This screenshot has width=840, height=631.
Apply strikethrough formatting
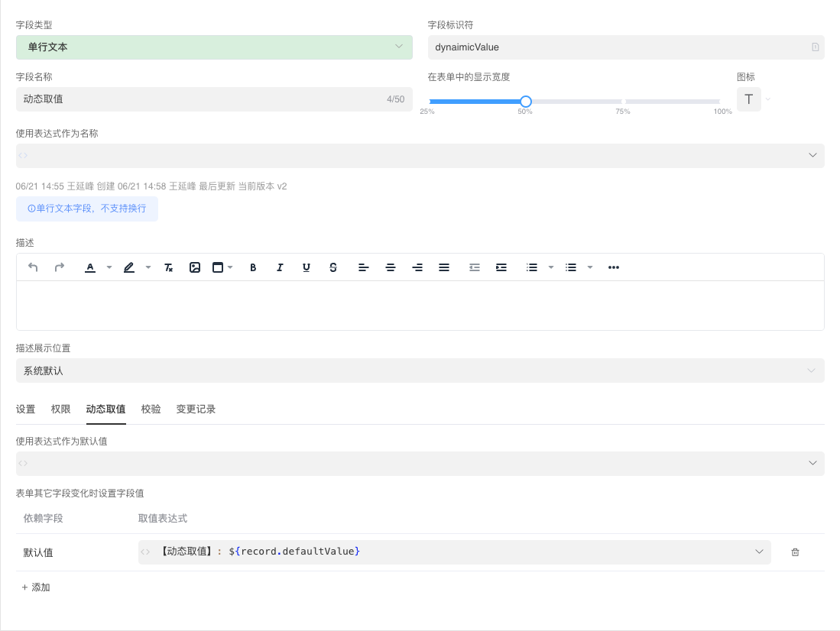[x=333, y=267]
